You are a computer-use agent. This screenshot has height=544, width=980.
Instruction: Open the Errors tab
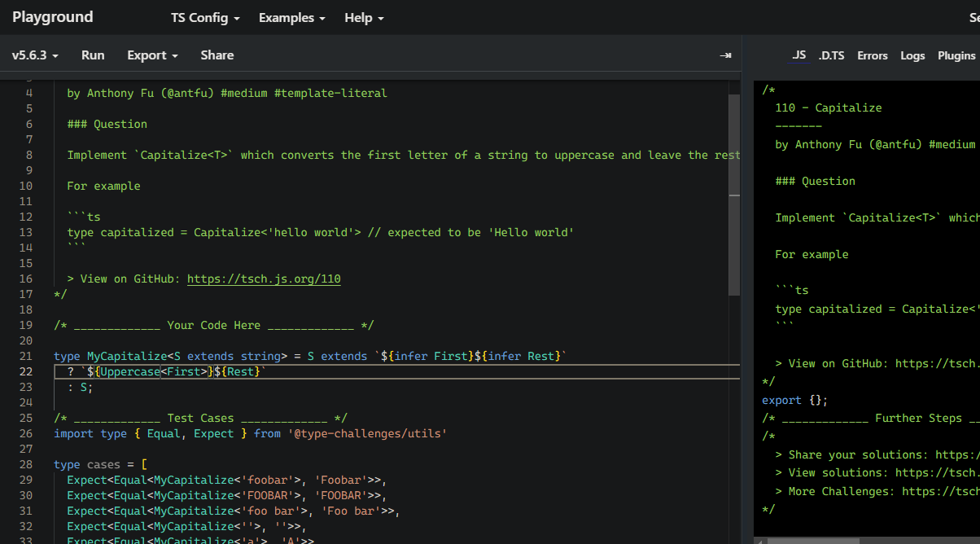(873, 55)
